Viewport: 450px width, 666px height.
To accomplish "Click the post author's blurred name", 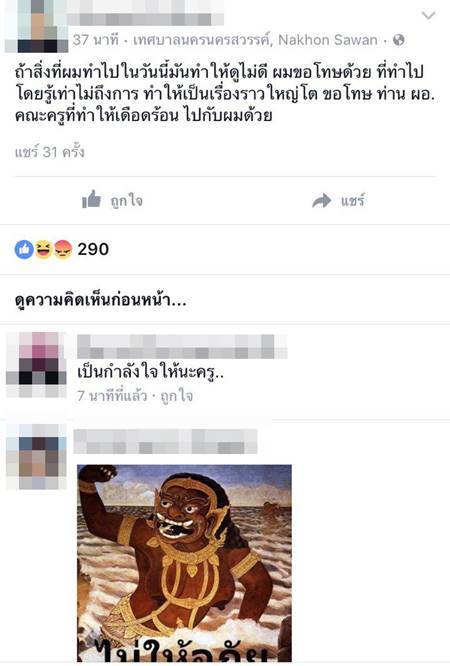I will [145, 19].
